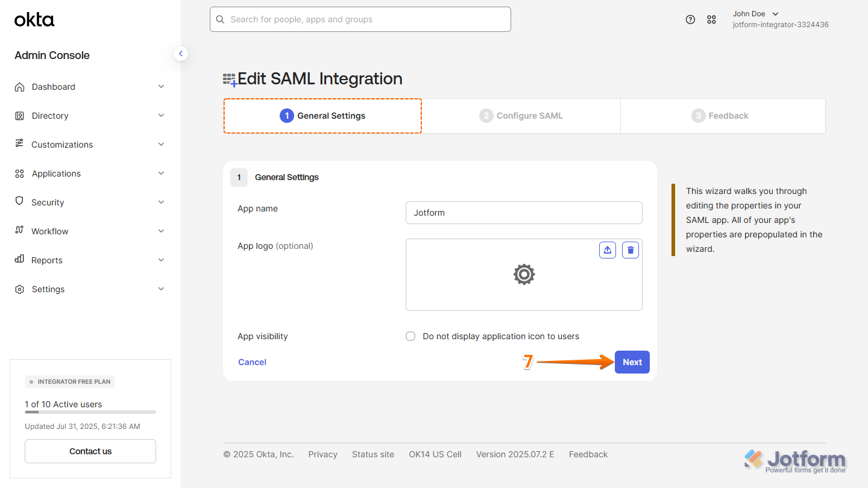Open the Status site footer link
Screen dimensions: 868x488
click(x=373, y=454)
